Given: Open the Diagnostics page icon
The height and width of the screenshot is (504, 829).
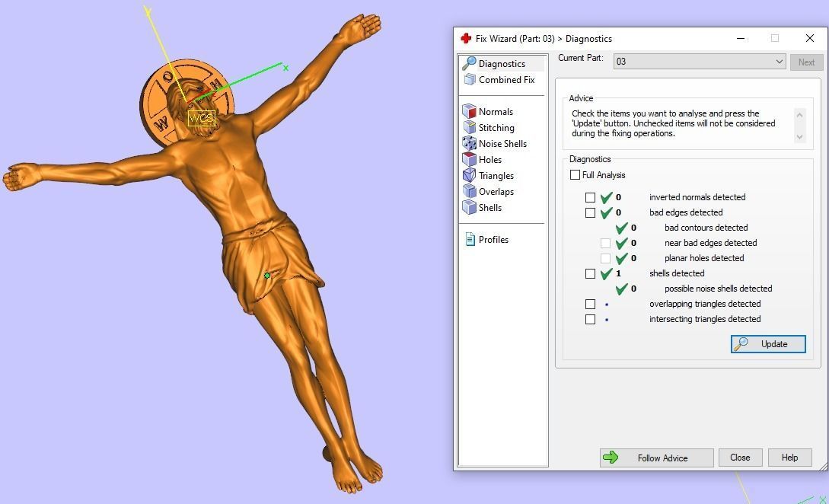Looking at the screenshot, I should [469, 63].
